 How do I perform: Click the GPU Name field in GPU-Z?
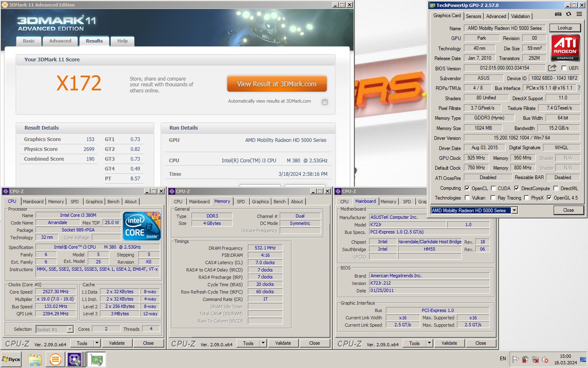click(x=505, y=28)
